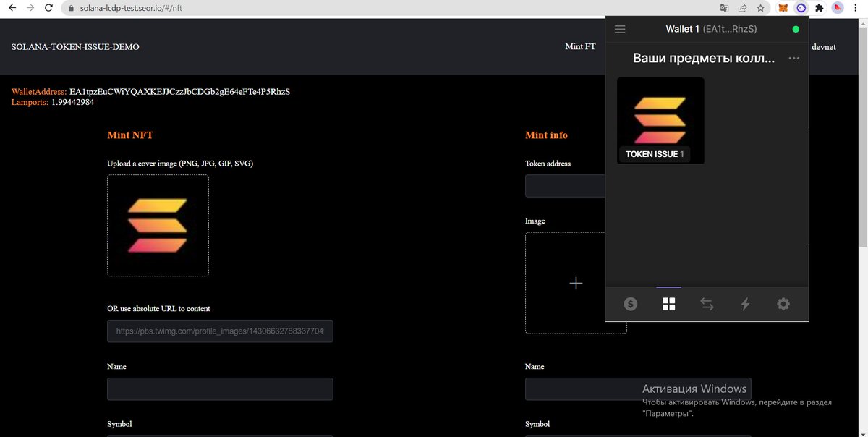Open the TOKEN ISSUE 1 collectible thumbnail
868x437 pixels.
click(x=659, y=119)
